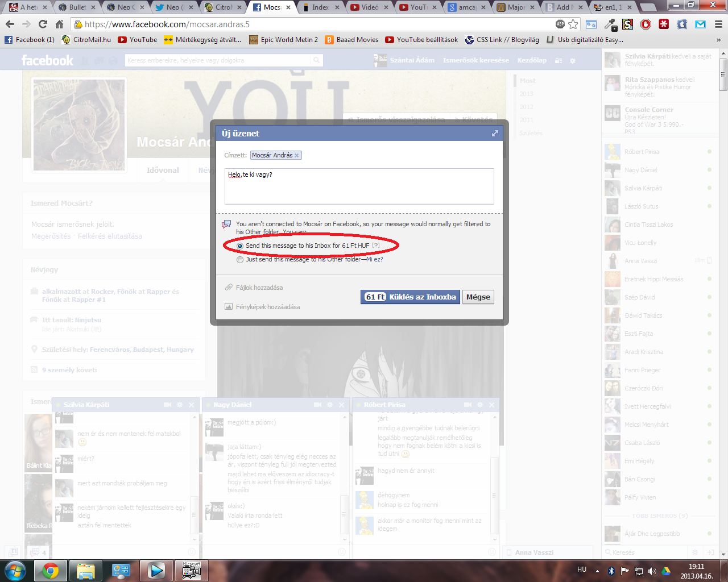Click the colorful S extension icon

click(x=628, y=24)
